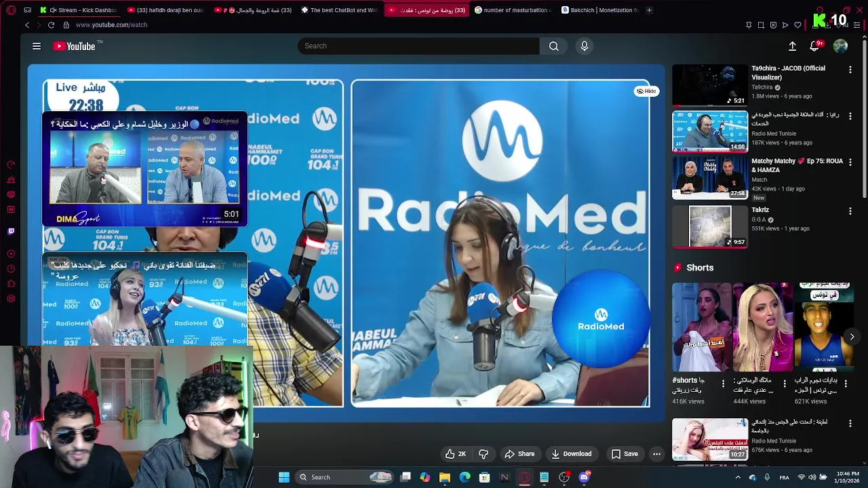Open options for Ta9chira JACOB video
This screenshot has height=488, width=868.
click(x=850, y=69)
